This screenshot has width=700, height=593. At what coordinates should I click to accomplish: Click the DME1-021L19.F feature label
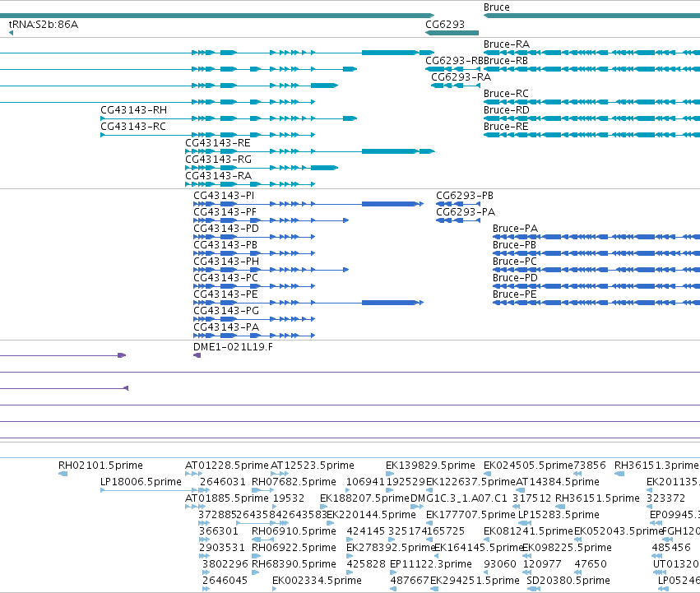tap(233, 347)
